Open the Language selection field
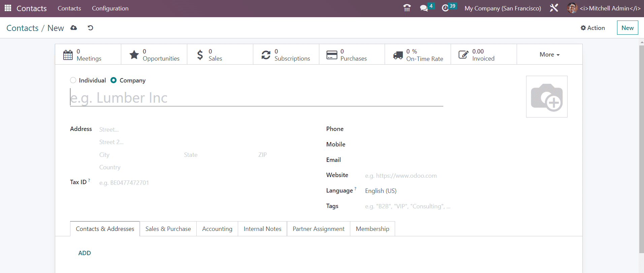 point(404,191)
